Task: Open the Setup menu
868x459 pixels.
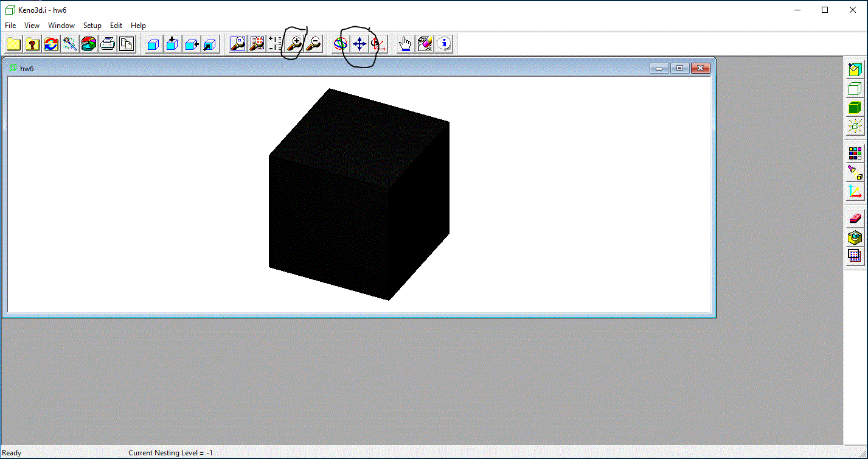Action: coord(92,26)
